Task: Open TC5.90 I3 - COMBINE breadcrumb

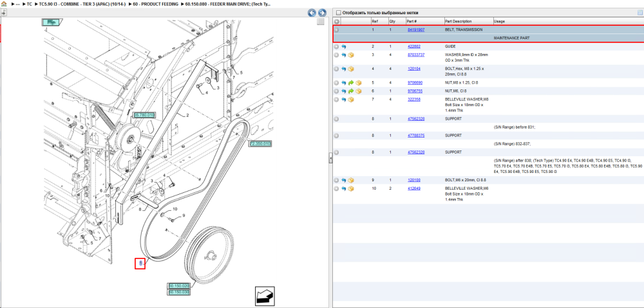Action: coord(82,3)
